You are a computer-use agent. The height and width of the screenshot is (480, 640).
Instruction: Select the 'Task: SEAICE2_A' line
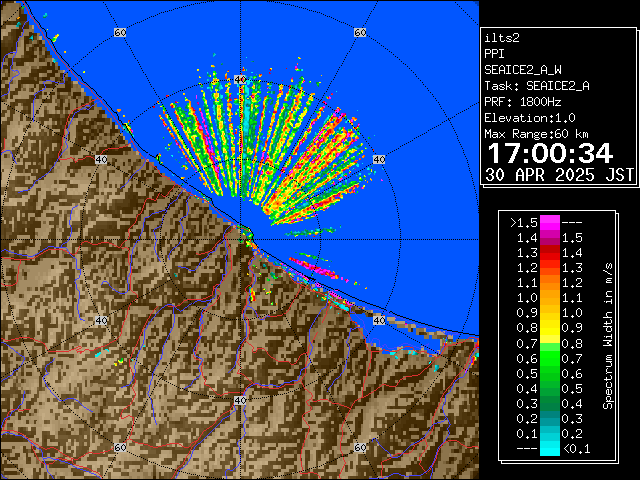tap(537, 86)
